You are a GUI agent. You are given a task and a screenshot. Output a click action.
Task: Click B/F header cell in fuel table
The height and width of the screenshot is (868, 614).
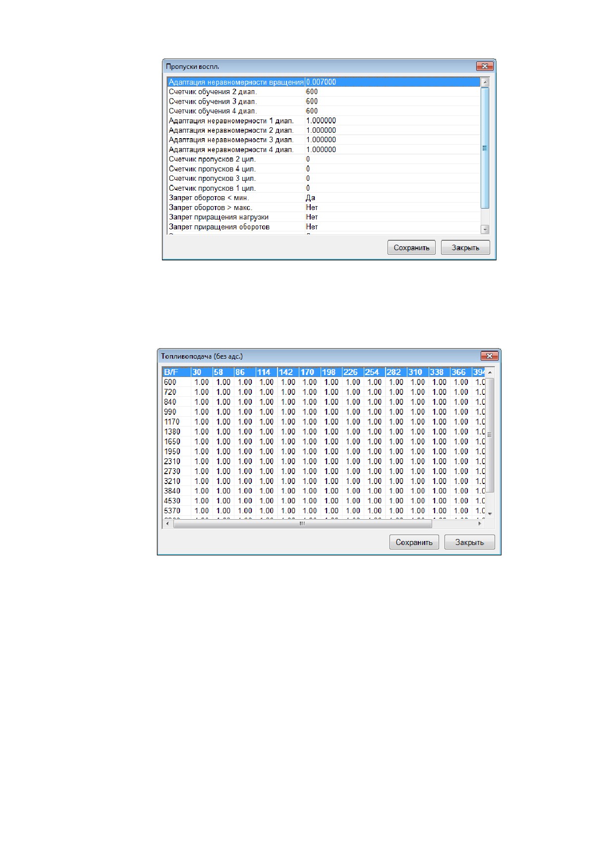click(x=177, y=372)
